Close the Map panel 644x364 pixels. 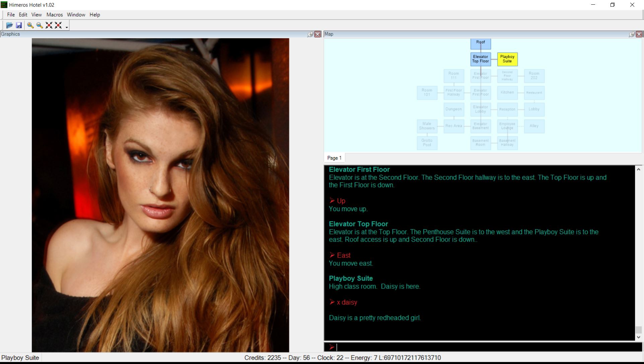tap(639, 34)
